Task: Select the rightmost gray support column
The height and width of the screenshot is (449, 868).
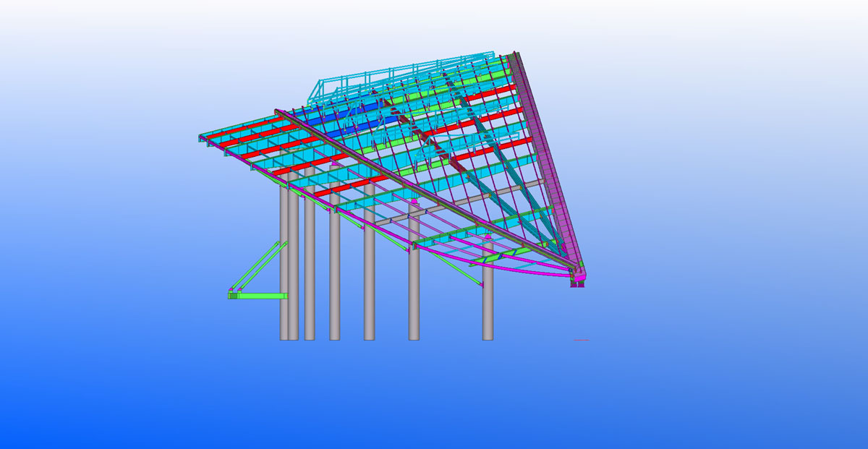Action: coord(488,311)
